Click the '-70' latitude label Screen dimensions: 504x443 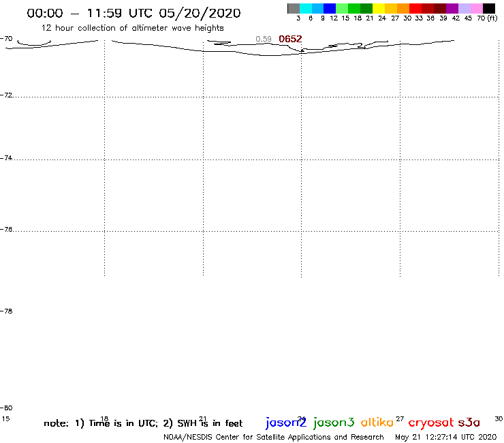point(6,39)
